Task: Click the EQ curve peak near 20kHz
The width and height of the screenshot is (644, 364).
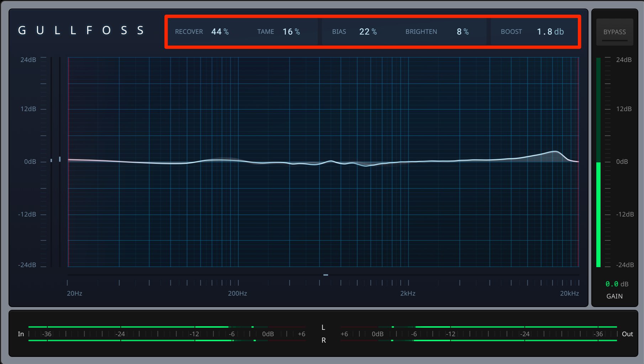Action: pos(555,152)
